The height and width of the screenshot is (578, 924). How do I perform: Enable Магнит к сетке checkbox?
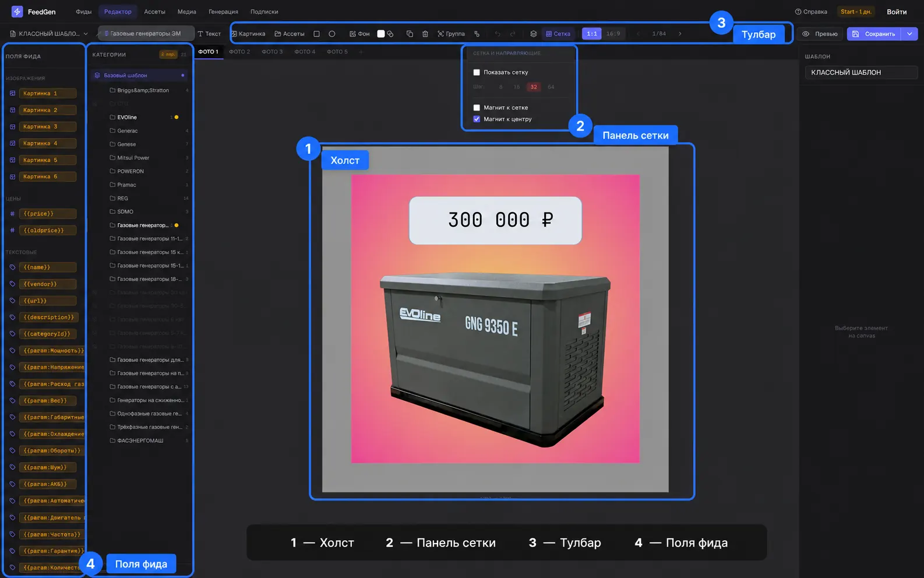click(477, 108)
